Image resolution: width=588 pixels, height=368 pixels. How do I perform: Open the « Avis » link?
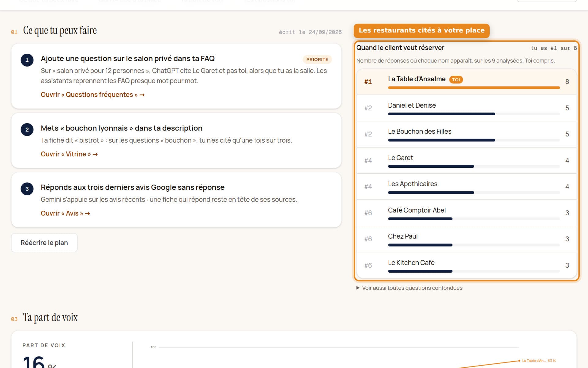(65, 213)
